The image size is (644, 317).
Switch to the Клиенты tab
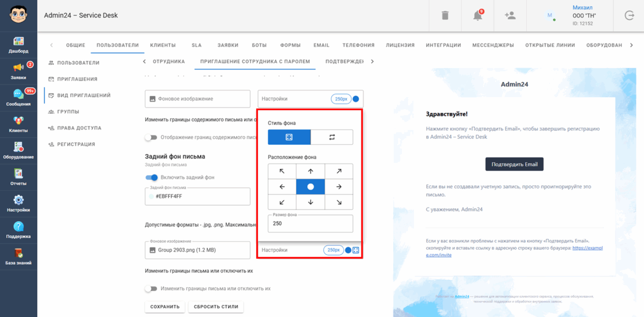163,45
